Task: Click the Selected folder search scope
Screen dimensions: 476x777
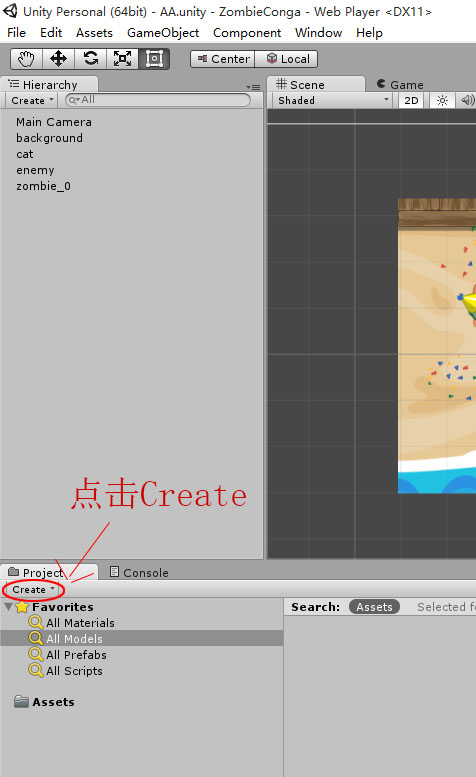Action: pos(446,607)
